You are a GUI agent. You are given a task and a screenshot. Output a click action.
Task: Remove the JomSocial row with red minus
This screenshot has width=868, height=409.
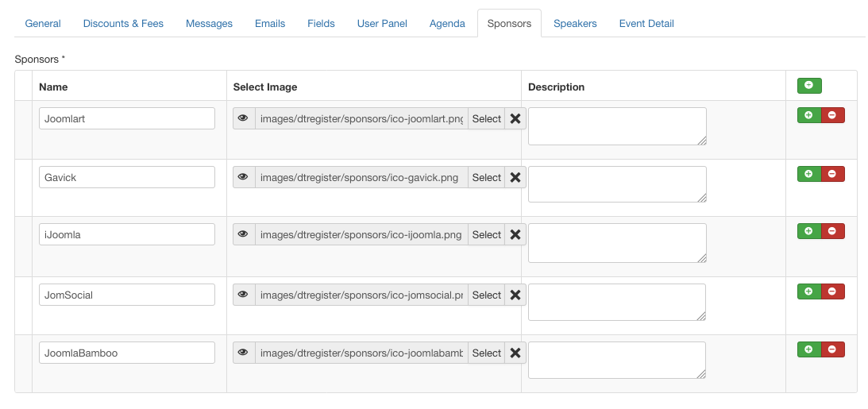[x=832, y=291]
